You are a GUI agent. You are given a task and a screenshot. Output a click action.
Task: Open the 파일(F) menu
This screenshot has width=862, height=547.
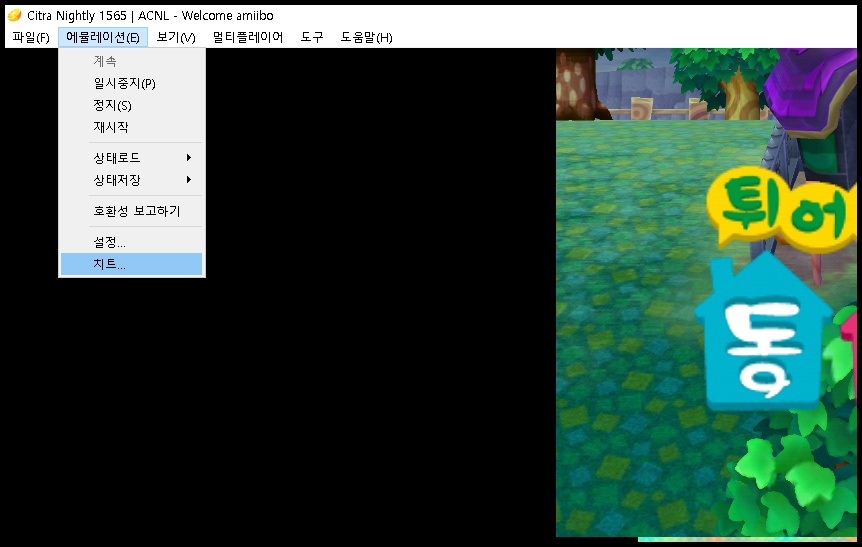(x=31, y=37)
